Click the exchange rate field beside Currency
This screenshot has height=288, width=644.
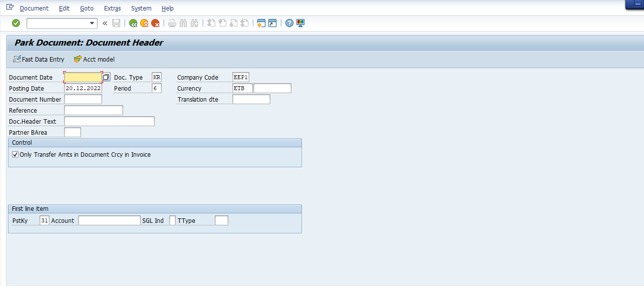[272, 88]
